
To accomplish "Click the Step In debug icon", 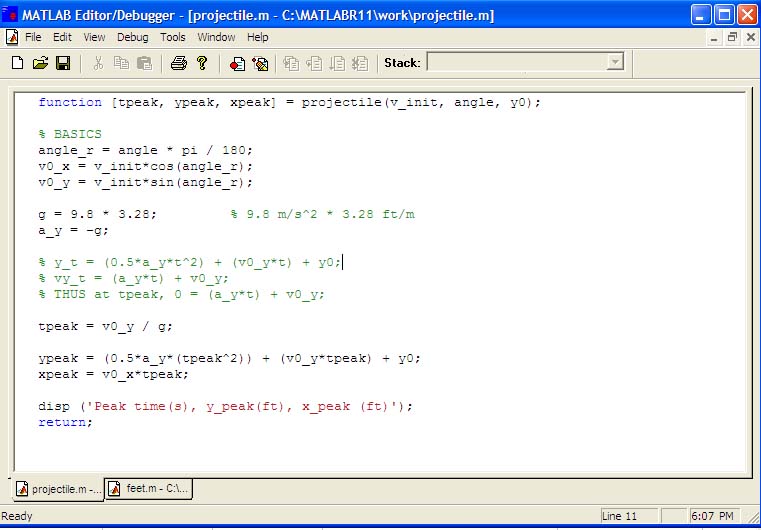I will tap(291, 64).
